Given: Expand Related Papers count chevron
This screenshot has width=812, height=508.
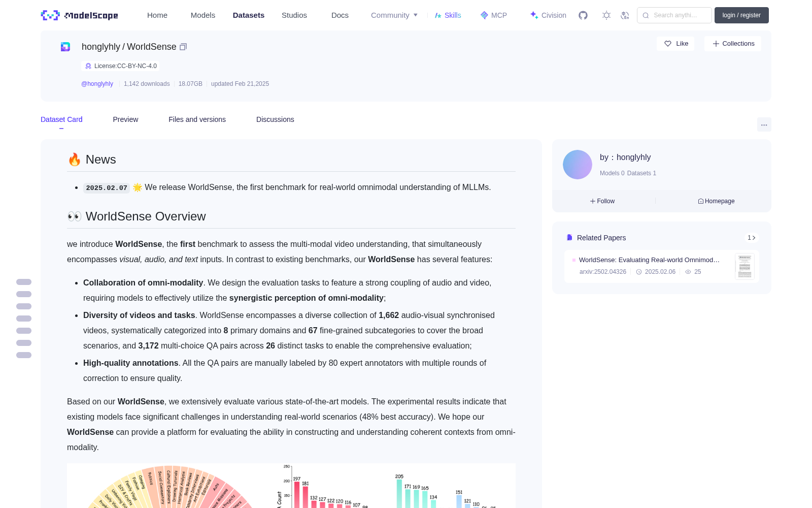Looking at the screenshot, I should point(752,238).
